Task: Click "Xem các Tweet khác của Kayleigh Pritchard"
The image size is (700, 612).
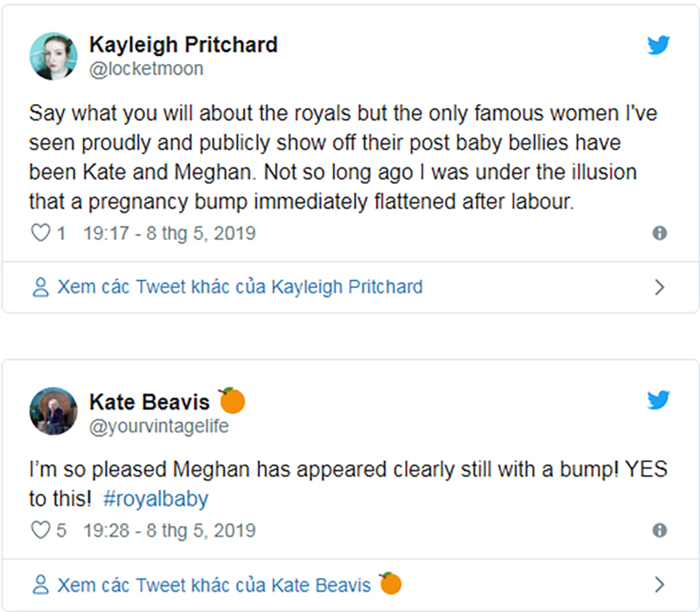Action: click(240, 286)
